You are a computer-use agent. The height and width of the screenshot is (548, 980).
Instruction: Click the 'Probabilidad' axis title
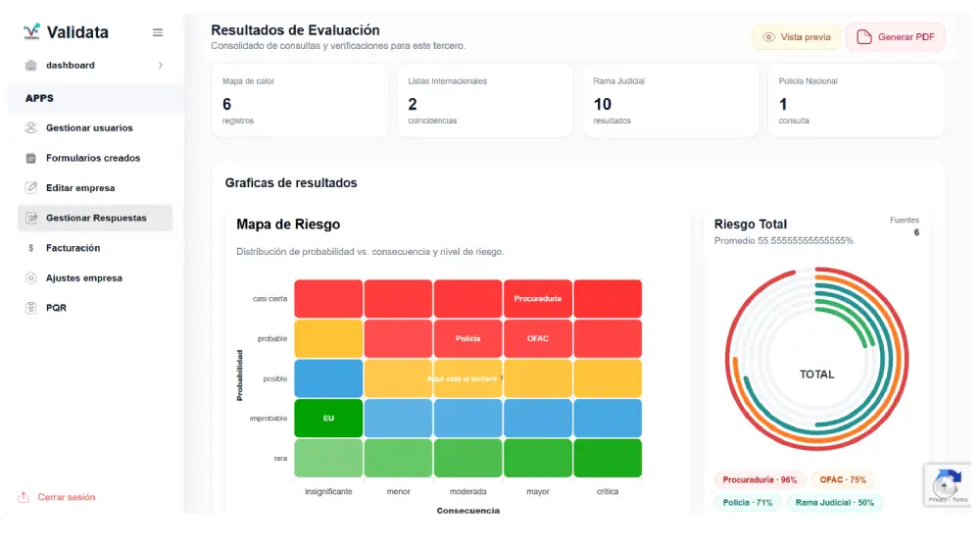(x=239, y=374)
